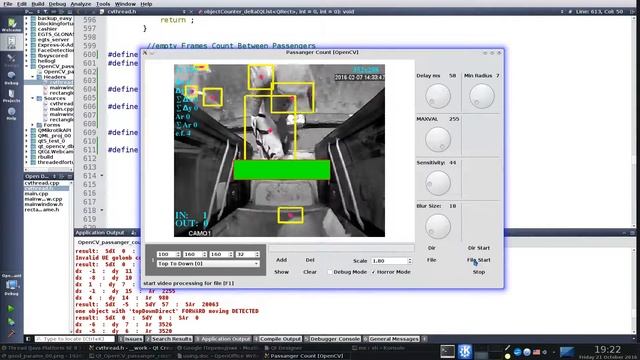The width and height of the screenshot is (640, 360).
Task: Expand the backup_easy project
Action: 27,18
